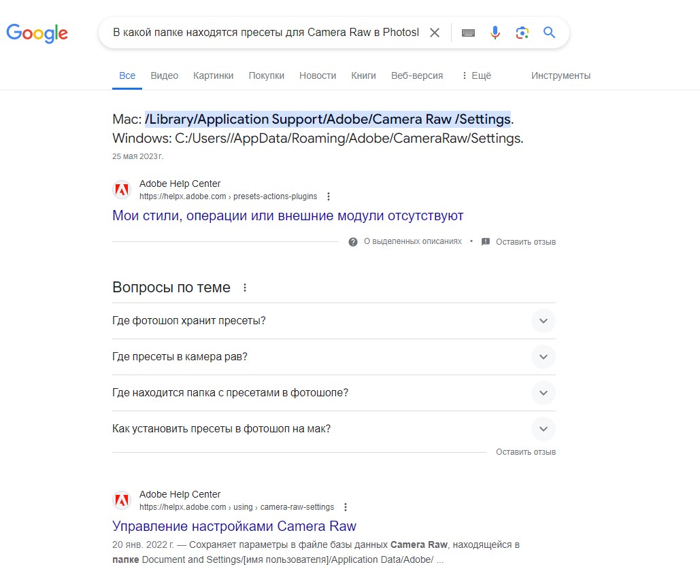Open three-dot menu beside Вопросы по теме

[x=245, y=288]
